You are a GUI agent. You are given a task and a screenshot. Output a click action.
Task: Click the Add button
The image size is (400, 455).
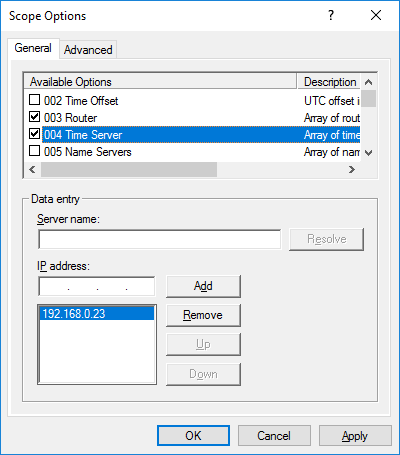(x=203, y=286)
